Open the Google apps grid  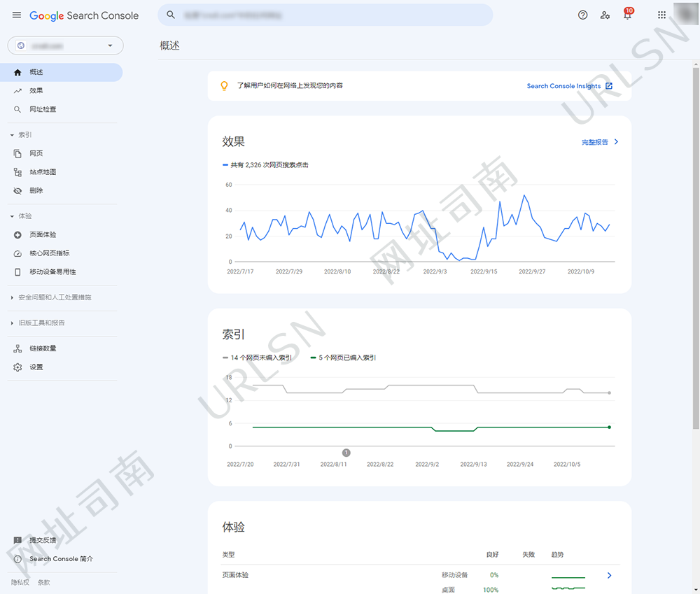661,15
